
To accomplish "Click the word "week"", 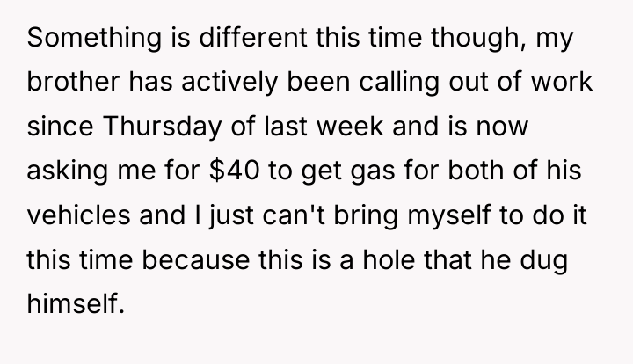I will click(350, 126).
